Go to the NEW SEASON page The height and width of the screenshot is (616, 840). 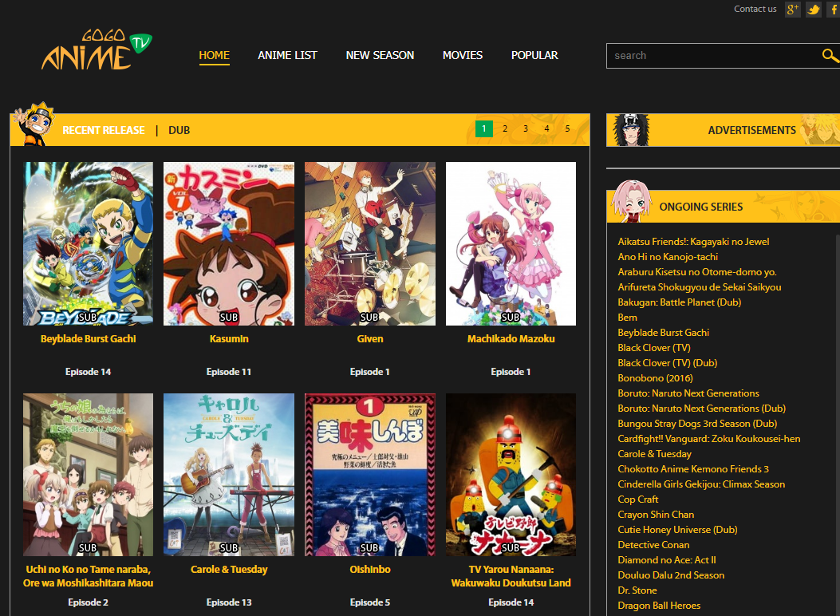[380, 55]
